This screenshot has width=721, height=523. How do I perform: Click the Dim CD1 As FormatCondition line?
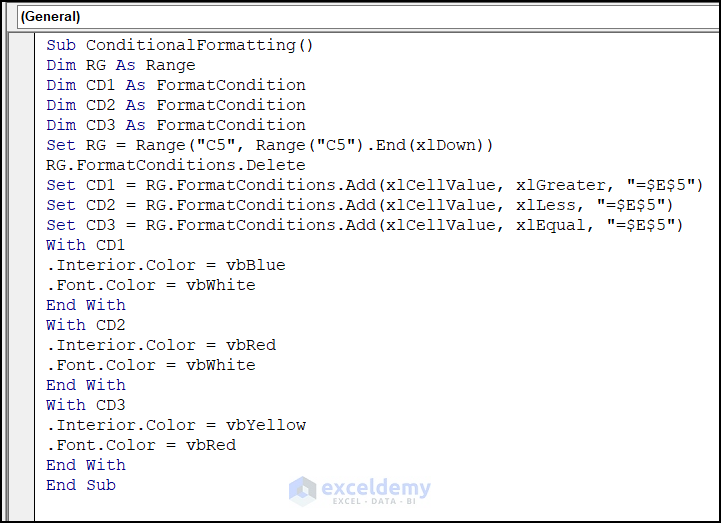pos(176,85)
